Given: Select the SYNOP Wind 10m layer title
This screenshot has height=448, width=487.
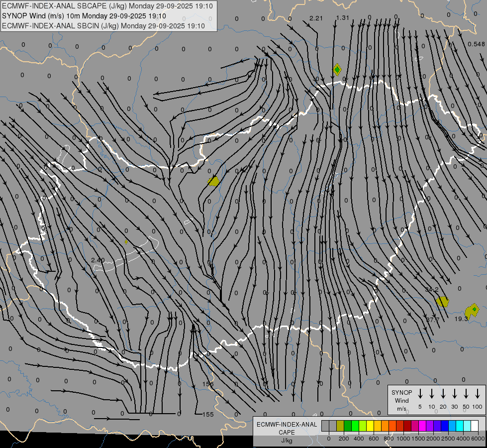Looking at the screenshot, I should 84,16.
